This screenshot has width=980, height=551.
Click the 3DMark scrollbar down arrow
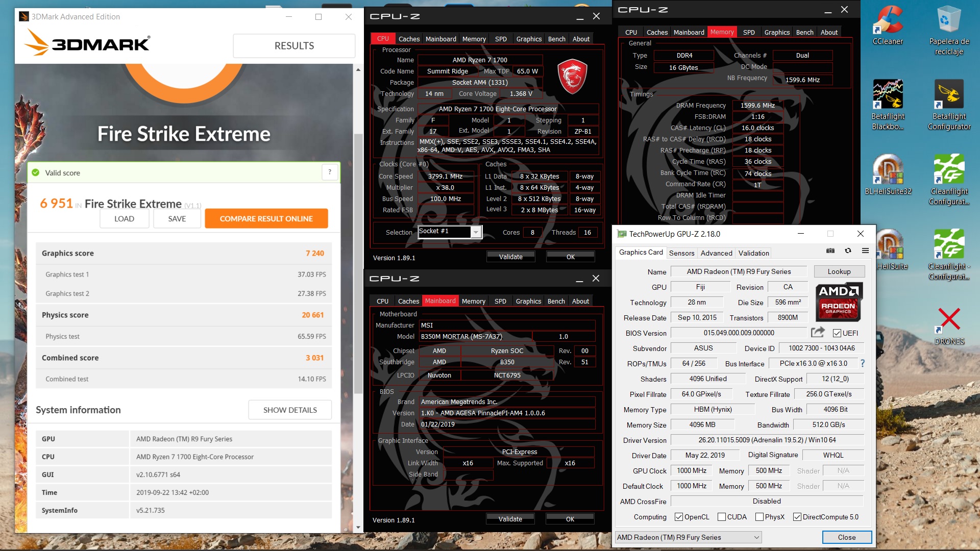point(358,528)
